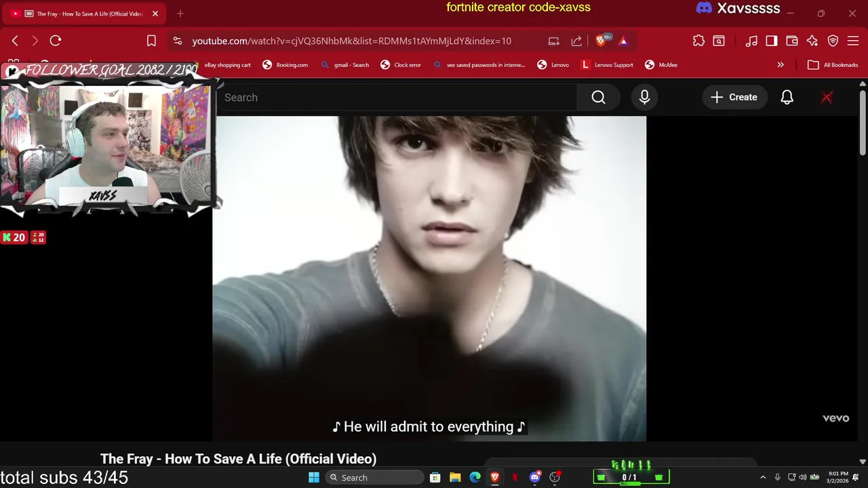Screen dimensions: 868x488
Task: Install app icon in address bar
Action: [x=554, y=41]
